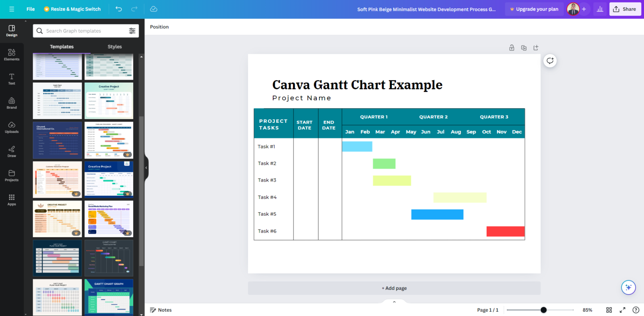Open the Elements sidebar panel
This screenshot has height=316, width=644.
[12, 55]
